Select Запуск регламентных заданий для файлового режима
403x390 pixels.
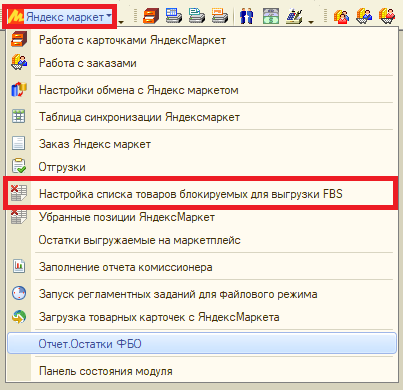[202, 294]
